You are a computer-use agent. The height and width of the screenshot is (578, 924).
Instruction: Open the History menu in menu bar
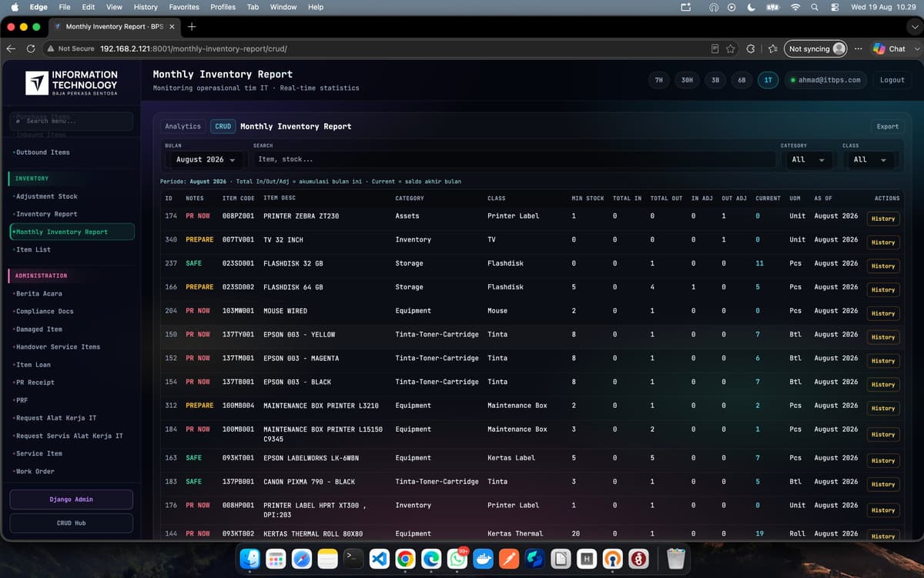pyautogui.click(x=146, y=7)
